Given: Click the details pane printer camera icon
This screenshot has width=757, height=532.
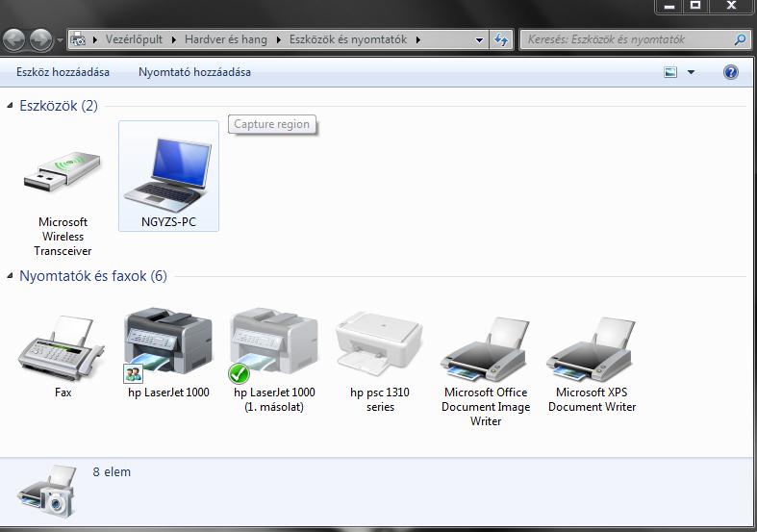Looking at the screenshot, I should [x=47, y=492].
